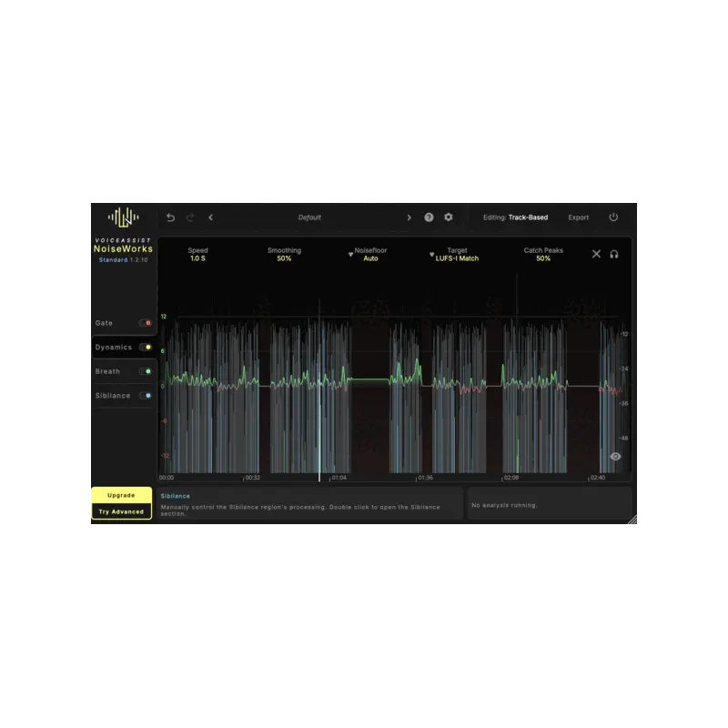The height and width of the screenshot is (728, 728).
Task: Open the Noisefloor dropdown arrow
Action: (350, 254)
